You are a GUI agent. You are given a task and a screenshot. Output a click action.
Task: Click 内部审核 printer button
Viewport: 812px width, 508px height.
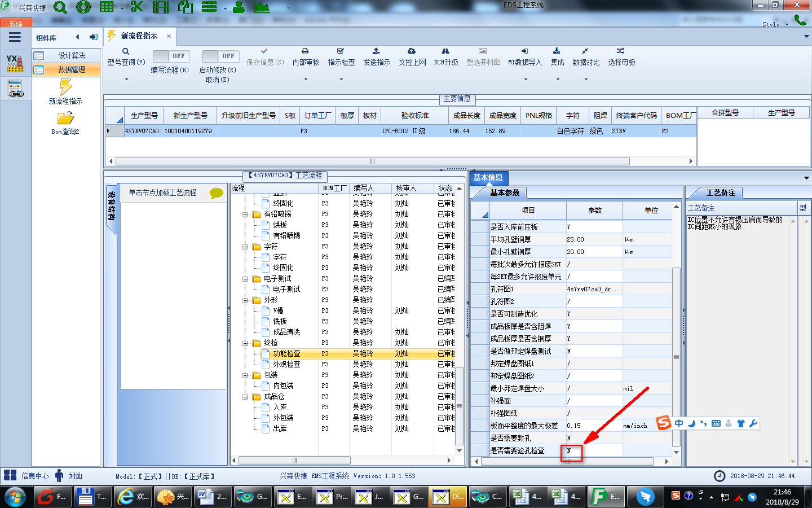pos(306,57)
